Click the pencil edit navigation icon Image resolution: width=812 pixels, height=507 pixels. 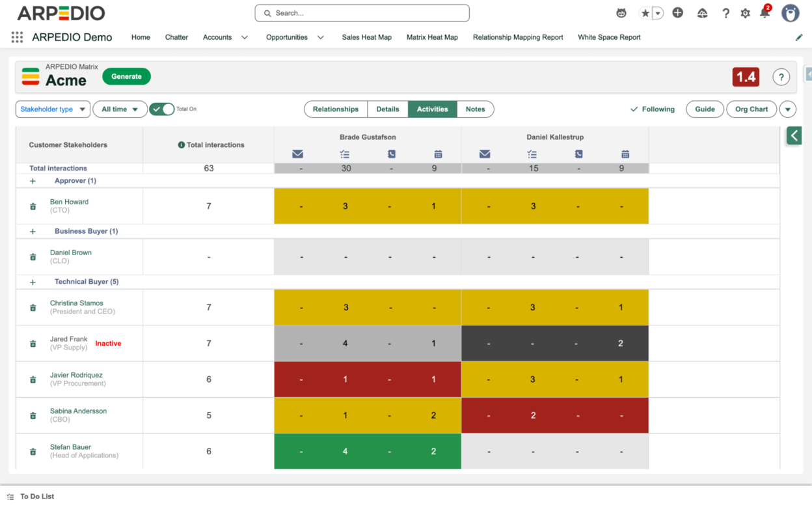[x=799, y=38]
